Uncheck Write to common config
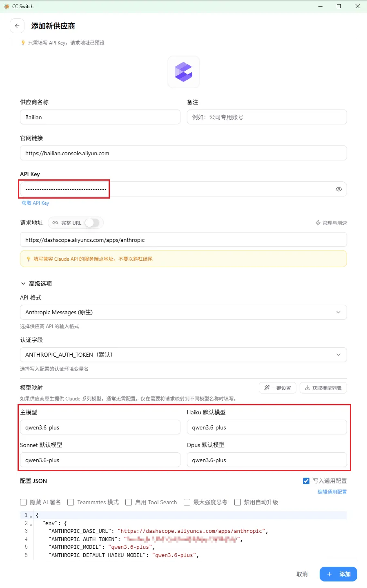 [x=306, y=481]
